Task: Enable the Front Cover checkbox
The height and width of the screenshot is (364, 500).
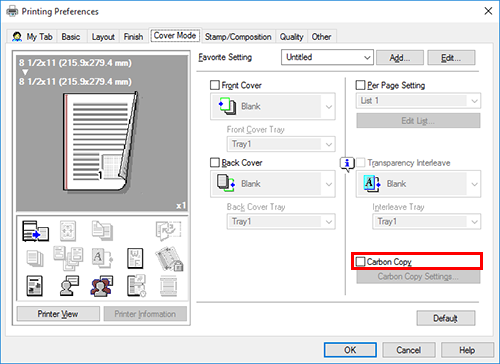Action: point(215,85)
